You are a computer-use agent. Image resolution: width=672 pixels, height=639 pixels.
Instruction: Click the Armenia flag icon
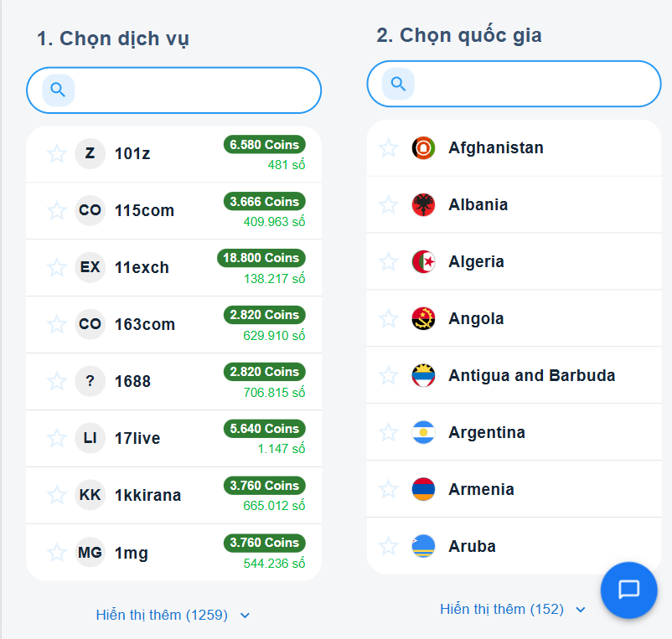423,489
